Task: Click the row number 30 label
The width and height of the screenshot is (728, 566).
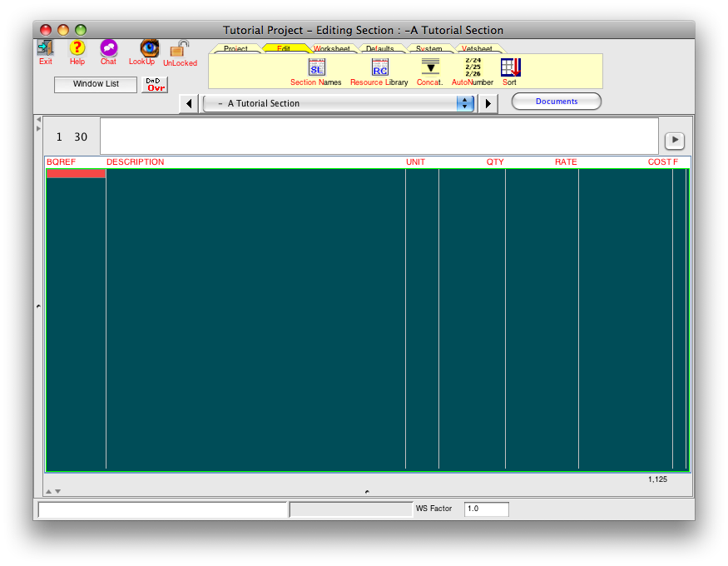Action: pos(81,137)
